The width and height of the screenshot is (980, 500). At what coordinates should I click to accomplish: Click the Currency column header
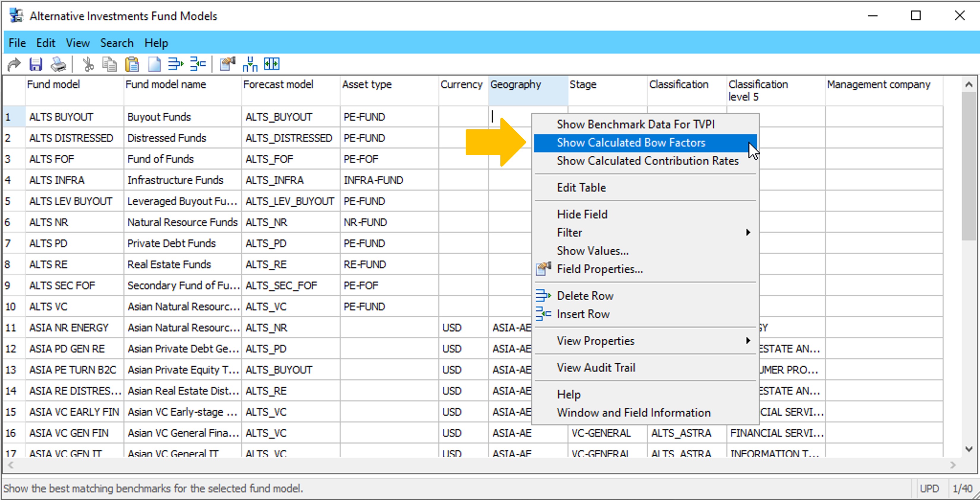(463, 91)
